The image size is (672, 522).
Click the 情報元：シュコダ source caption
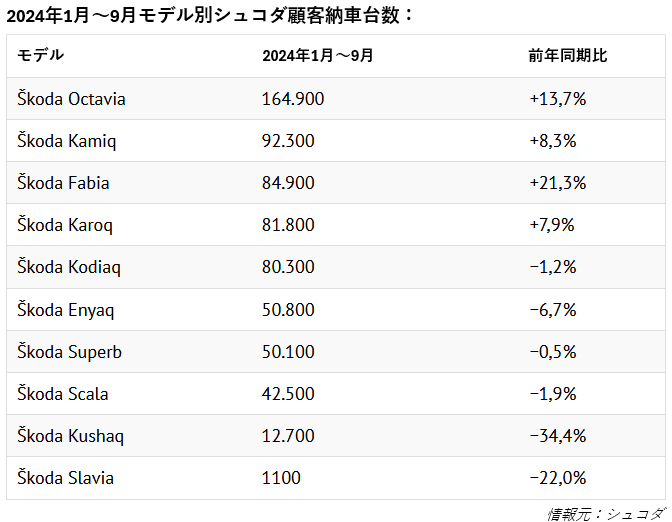[606, 513]
